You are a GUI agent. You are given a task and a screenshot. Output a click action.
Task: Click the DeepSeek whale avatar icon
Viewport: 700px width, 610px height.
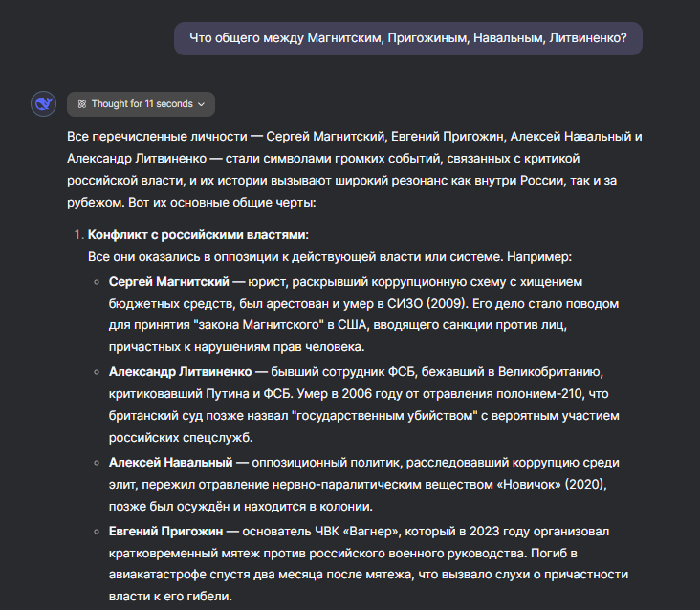click(x=43, y=103)
